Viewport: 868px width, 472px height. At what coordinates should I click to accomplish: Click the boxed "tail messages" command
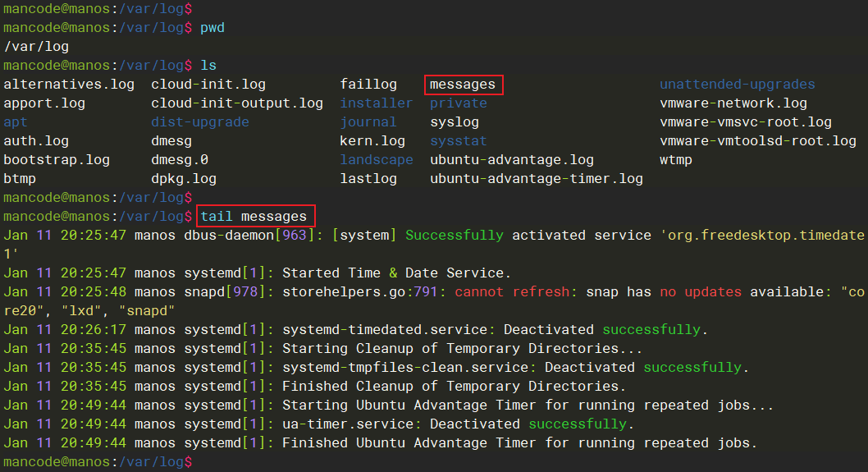(254, 217)
